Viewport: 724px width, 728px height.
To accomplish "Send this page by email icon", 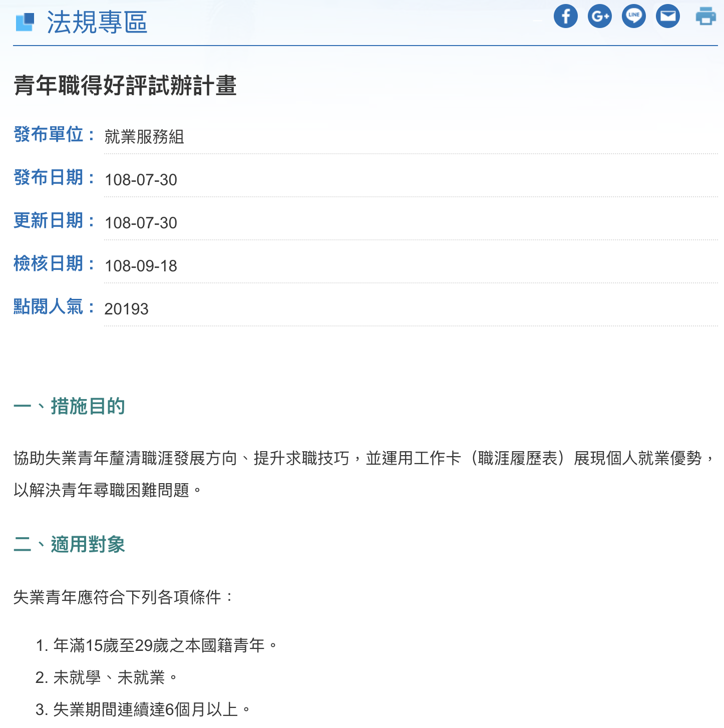I will [667, 17].
